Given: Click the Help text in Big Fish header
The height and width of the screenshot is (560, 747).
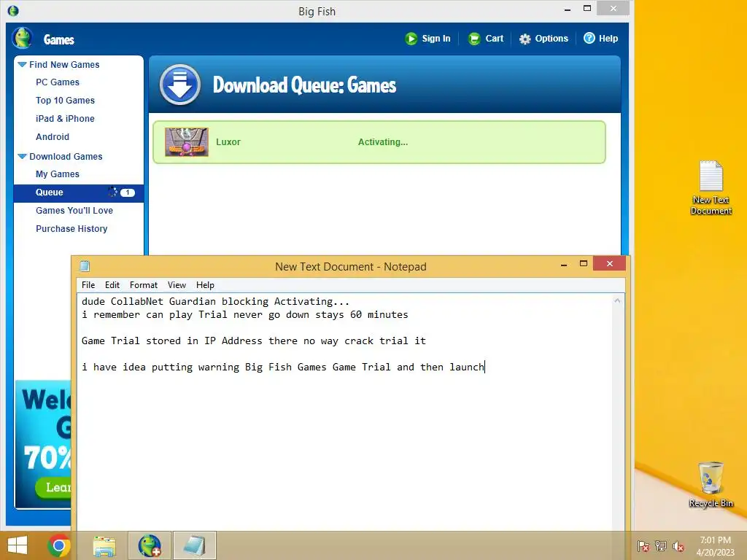Looking at the screenshot, I should [608, 39].
